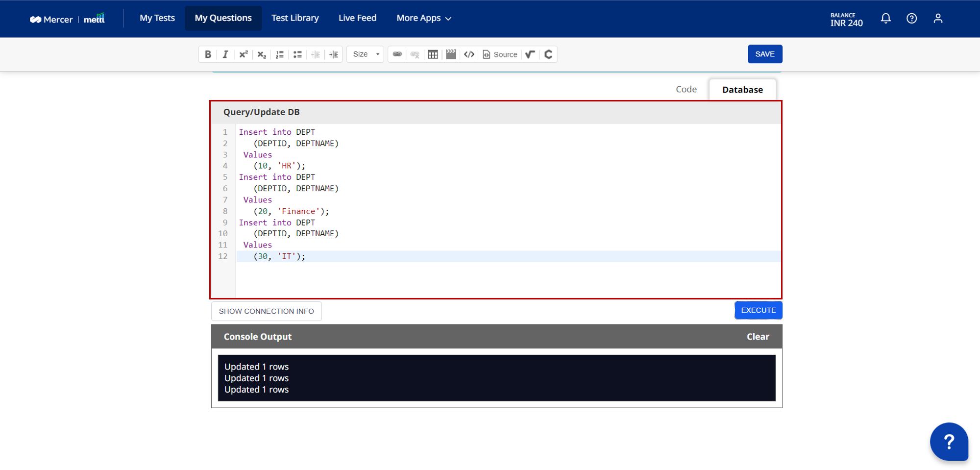Go to Test Library
980x470 pixels.
[x=295, y=18]
